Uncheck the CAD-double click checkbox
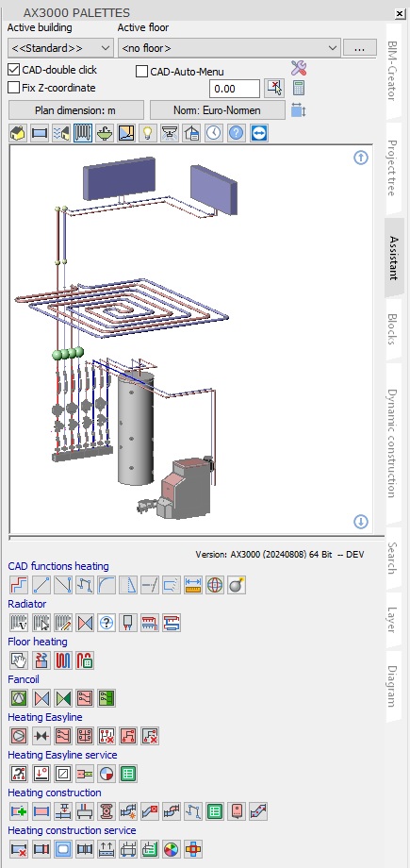 click(13, 70)
